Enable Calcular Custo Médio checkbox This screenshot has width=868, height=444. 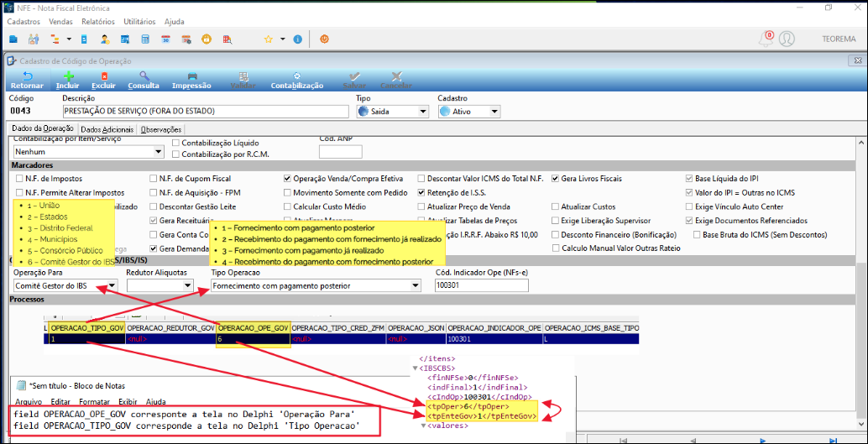tap(287, 206)
